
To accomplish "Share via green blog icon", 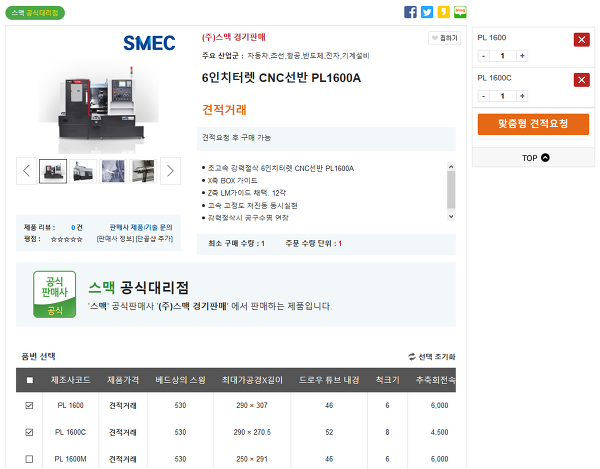I will coord(460,12).
